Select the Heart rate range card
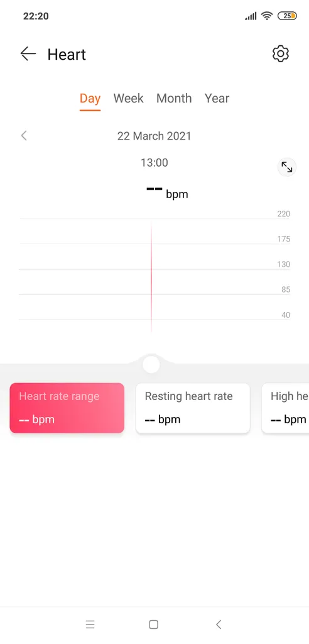 (67, 408)
